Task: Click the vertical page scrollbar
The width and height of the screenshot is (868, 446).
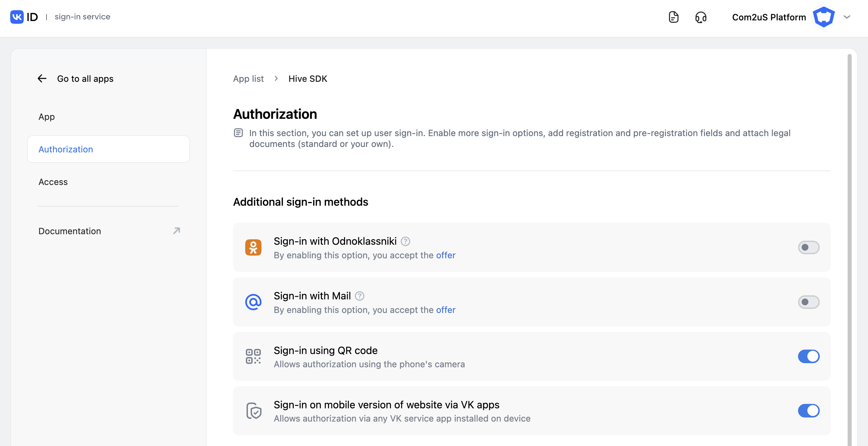Action: [849, 238]
